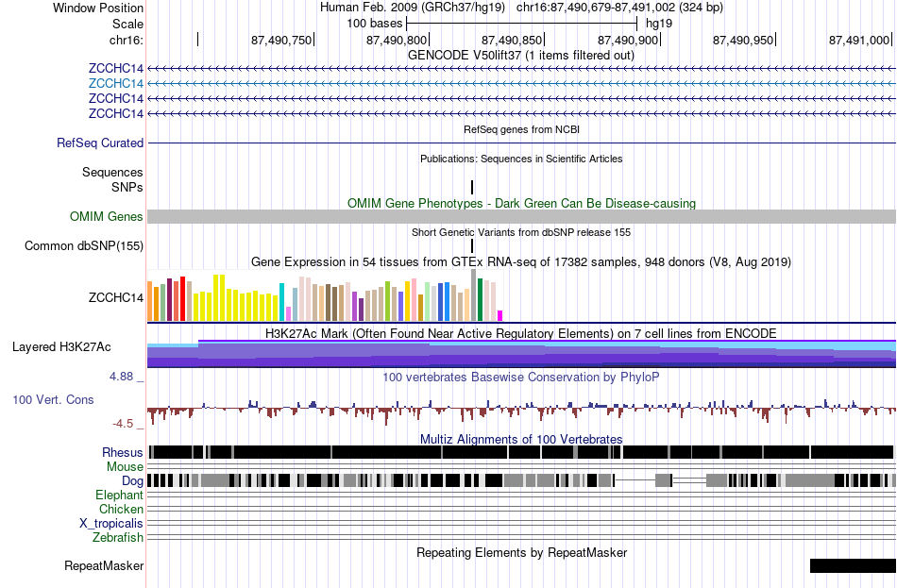Click the GTEx Gene Expression track title
Screen dimensions: 897x588
pos(521,262)
